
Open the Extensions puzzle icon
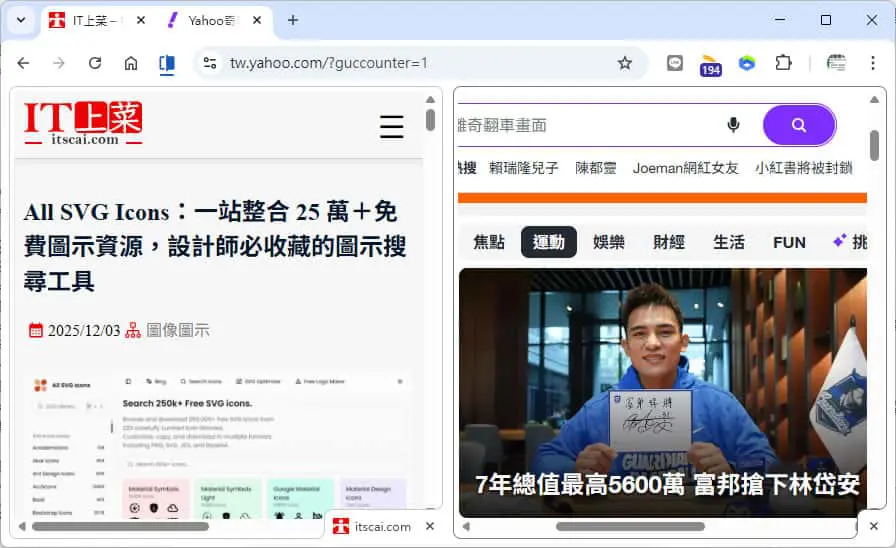coord(783,63)
